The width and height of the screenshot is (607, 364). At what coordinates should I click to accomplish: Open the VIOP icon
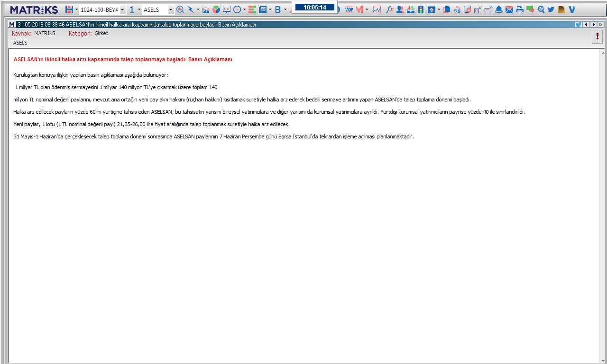point(349,9)
